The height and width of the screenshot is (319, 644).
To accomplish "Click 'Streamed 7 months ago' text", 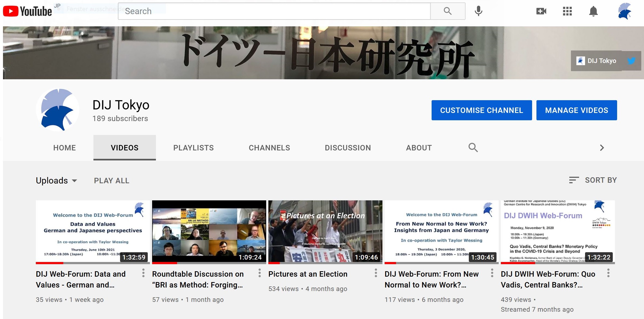I will [537, 309].
